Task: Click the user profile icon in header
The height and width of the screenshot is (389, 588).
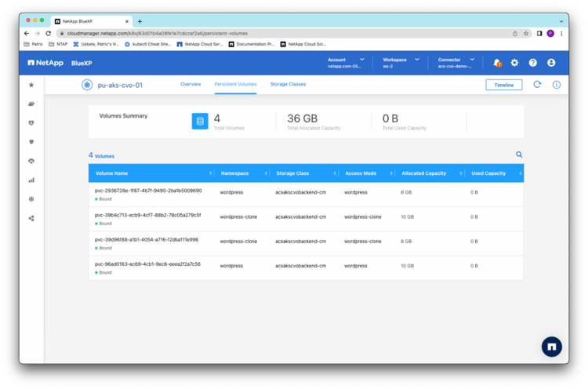Action: 551,63
